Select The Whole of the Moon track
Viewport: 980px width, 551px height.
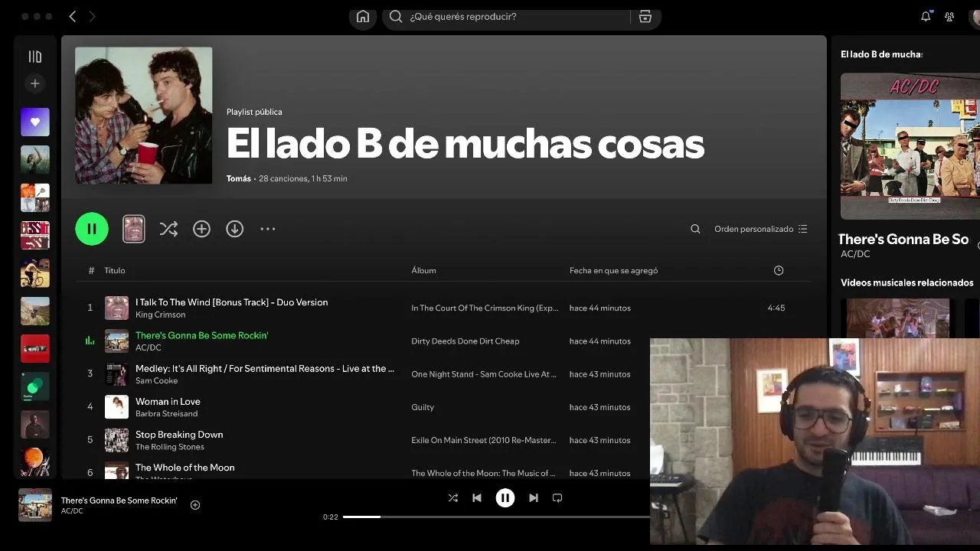tap(185, 467)
